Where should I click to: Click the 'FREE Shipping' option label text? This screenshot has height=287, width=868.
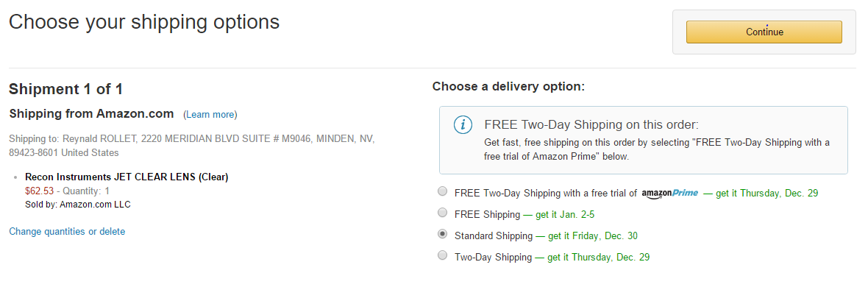click(x=487, y=214)
